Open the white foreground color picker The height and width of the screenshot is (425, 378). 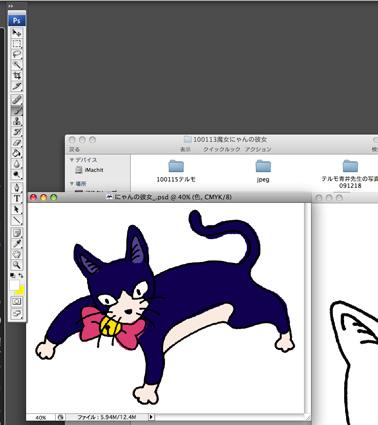pyautogui.click(x=14, y=286)
